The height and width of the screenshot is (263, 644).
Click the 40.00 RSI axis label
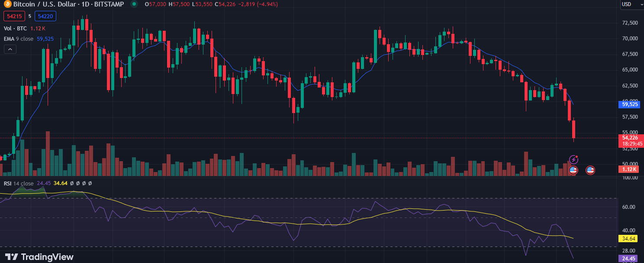pos(630,231)
